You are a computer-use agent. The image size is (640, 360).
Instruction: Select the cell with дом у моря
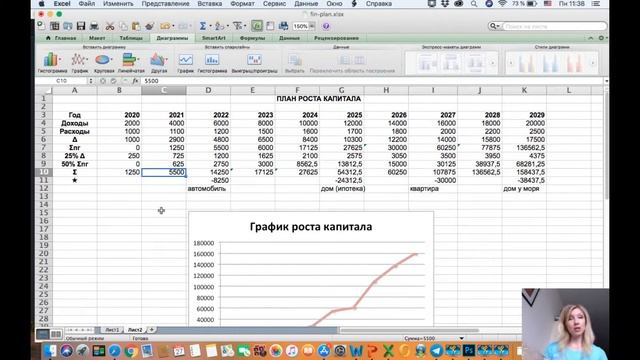524,189
